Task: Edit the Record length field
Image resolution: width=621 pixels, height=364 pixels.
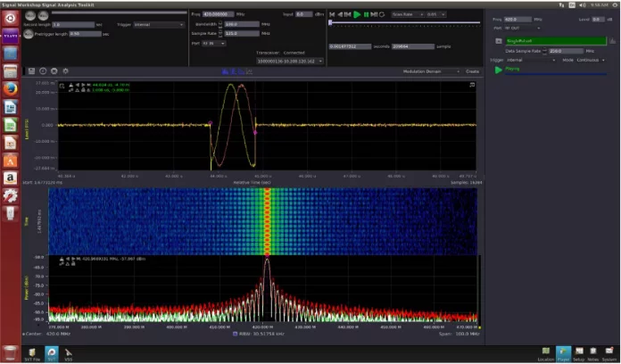Action: (73, 25)
